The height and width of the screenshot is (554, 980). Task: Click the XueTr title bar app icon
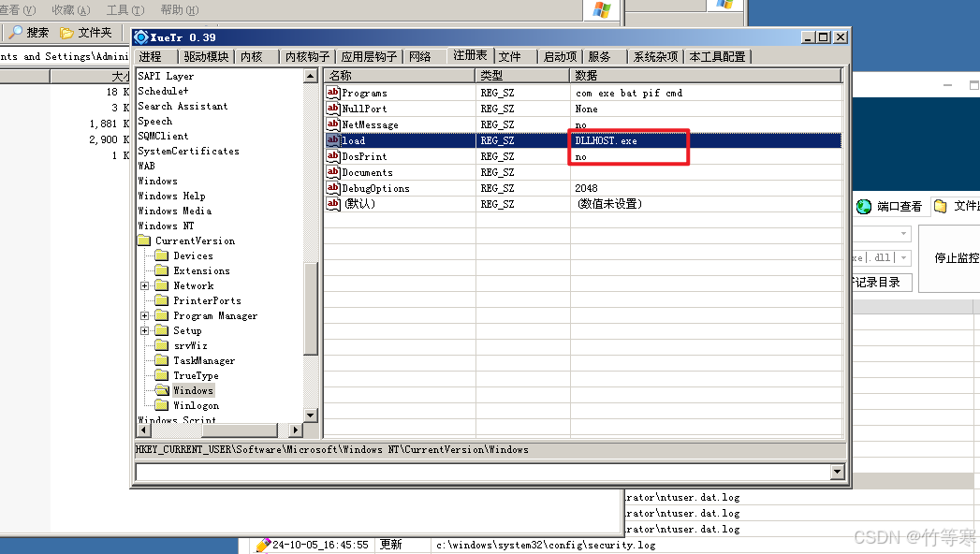pyautogui.click(x=141, y=37)
